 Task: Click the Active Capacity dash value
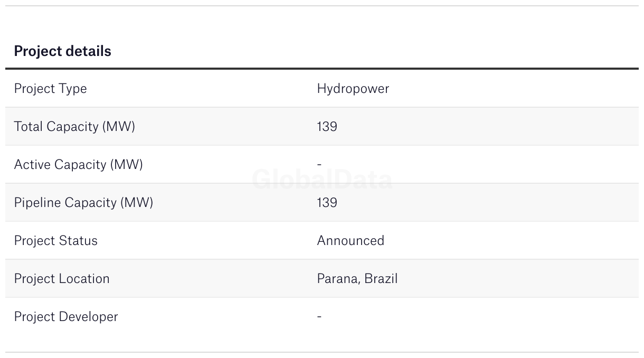[x=319, y=165]
